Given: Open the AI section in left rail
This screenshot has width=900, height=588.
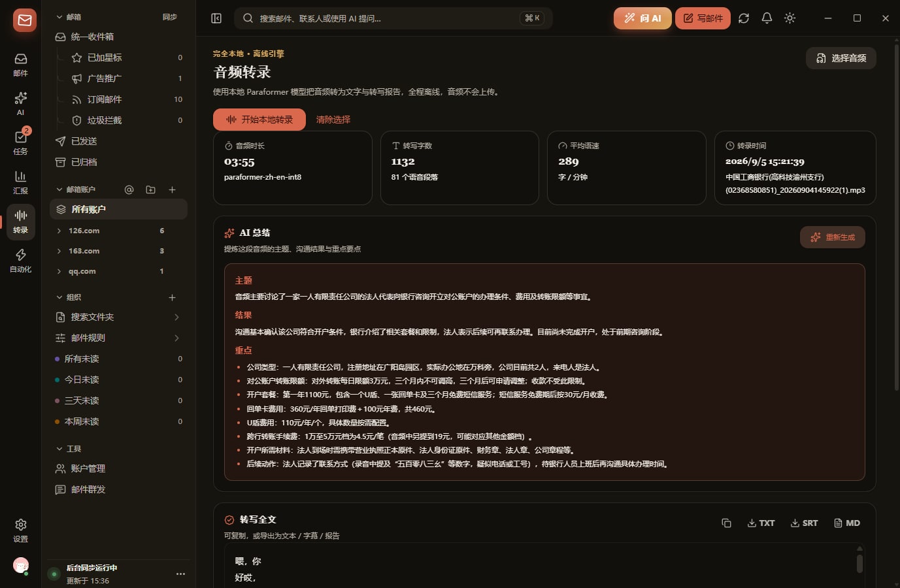Looking at the screenshot, I should click(x=20, y=104).
